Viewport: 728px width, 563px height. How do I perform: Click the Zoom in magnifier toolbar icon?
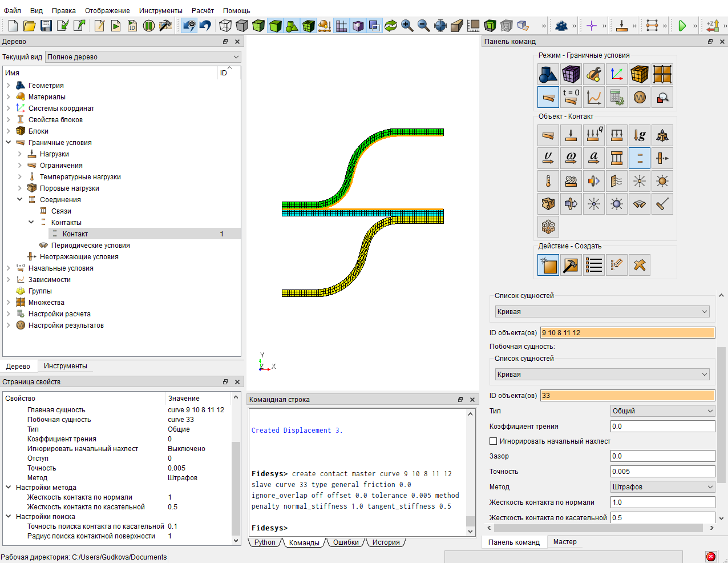[x=407, y=26]
